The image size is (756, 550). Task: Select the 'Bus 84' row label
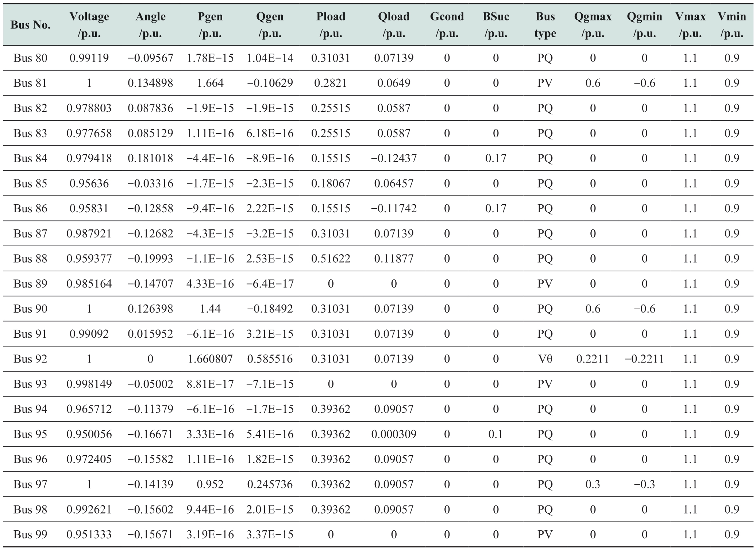pos(30,158)
